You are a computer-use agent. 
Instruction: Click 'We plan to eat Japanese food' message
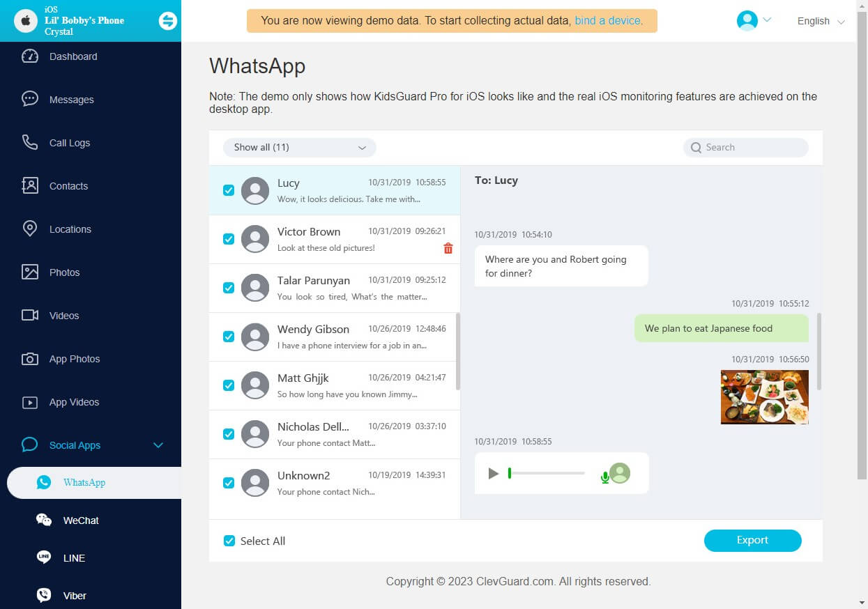click(722, 328)
